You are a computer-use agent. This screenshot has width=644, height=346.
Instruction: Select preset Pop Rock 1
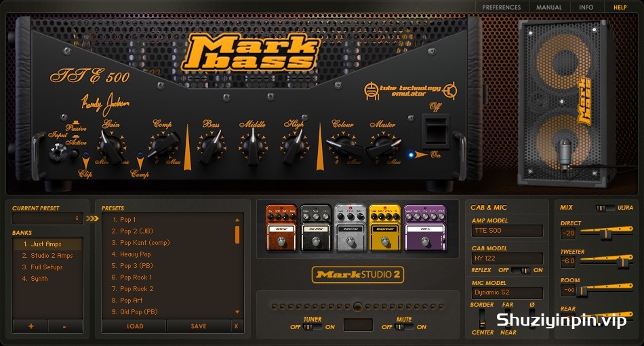pyautogui.click(x=168, y=277)
